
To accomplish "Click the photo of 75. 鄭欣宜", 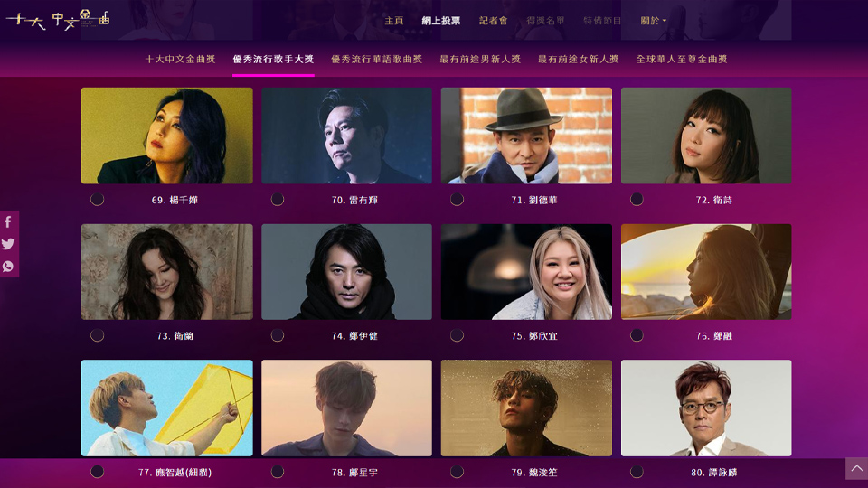I will 526,272.
